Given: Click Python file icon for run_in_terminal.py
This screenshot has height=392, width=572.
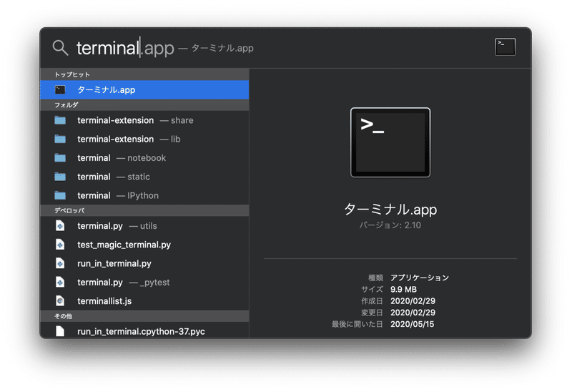Looking at the screenshot, I should 60,263.
